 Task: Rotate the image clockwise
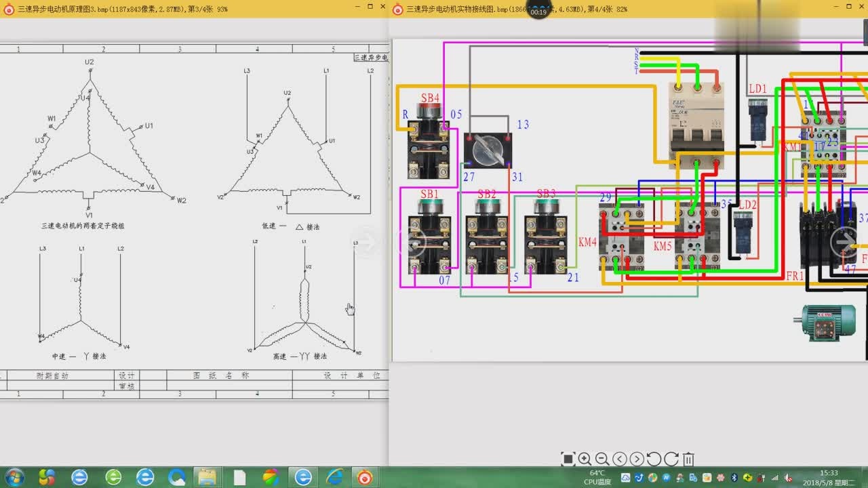pos(671,459)
